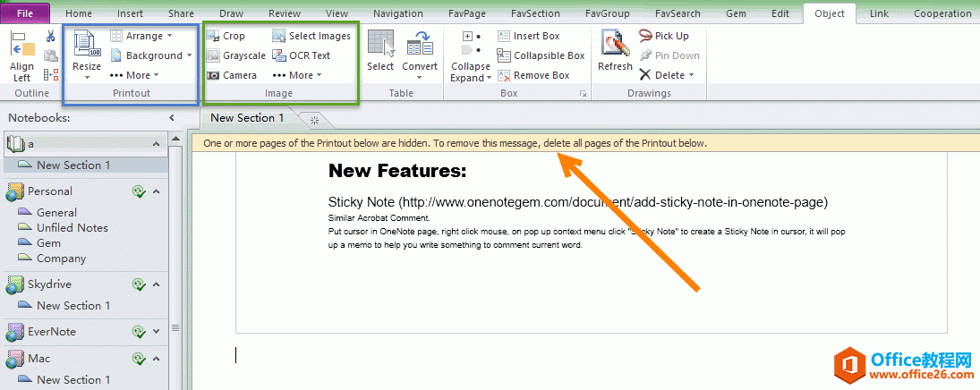Click the scissors Cut icon
980x390 pixels.
[51, 37]
